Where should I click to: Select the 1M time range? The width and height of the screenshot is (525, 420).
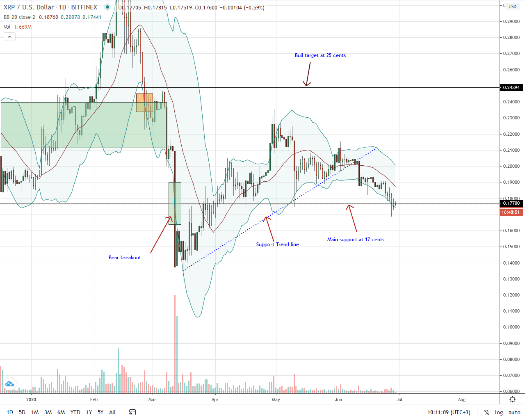(35, 412)
